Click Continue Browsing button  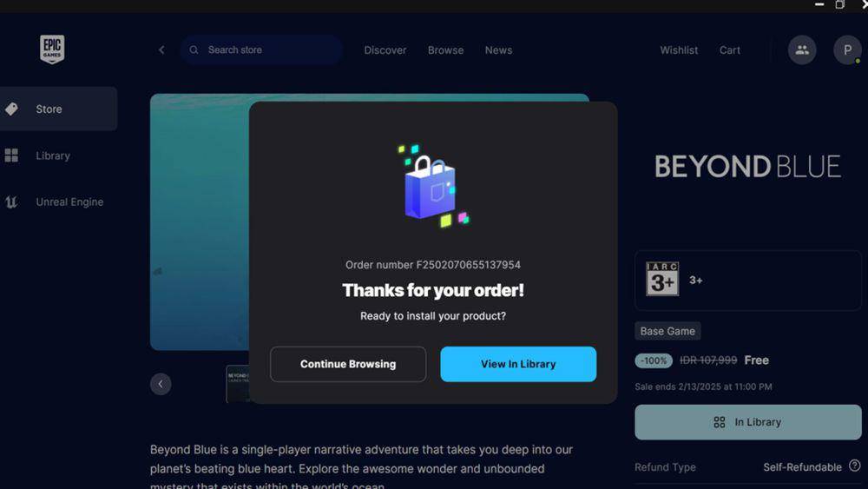point(348,364)
